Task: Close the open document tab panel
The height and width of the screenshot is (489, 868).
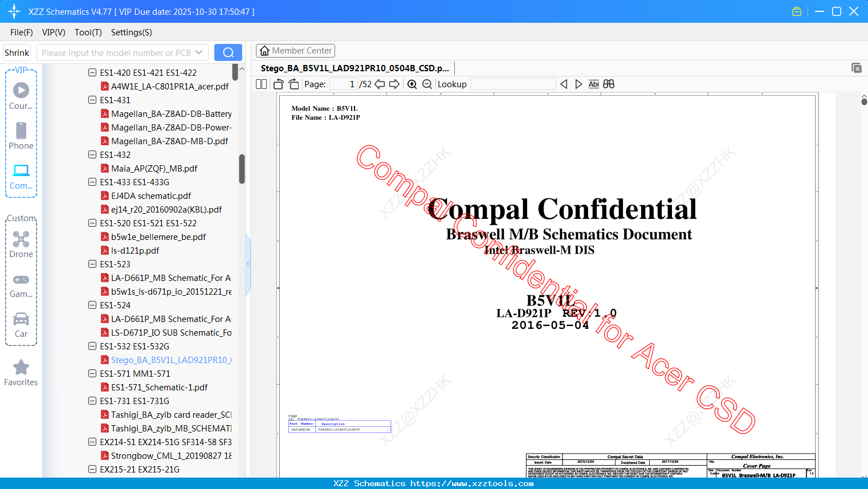Action: [x=856, y=68]
